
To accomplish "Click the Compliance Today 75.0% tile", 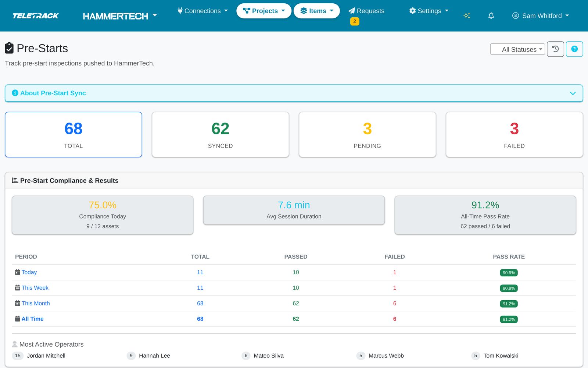I will pyautogui.click(x=103, y=215).
